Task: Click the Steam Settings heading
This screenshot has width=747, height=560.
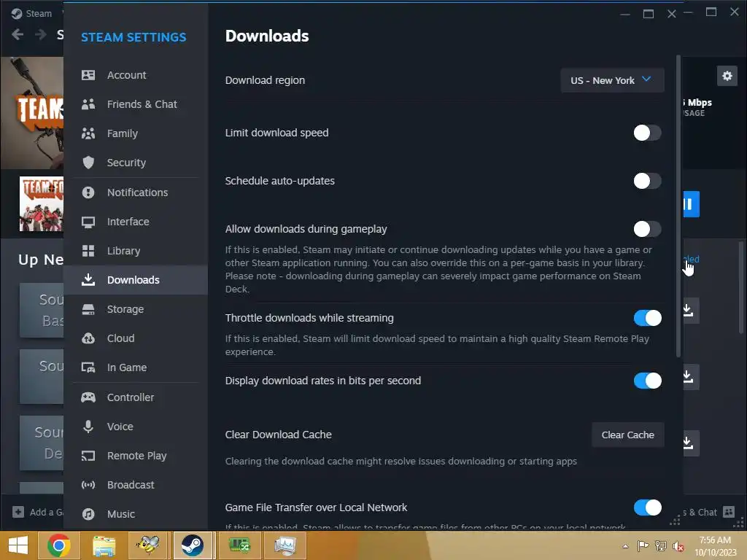Action: point(133,37)
